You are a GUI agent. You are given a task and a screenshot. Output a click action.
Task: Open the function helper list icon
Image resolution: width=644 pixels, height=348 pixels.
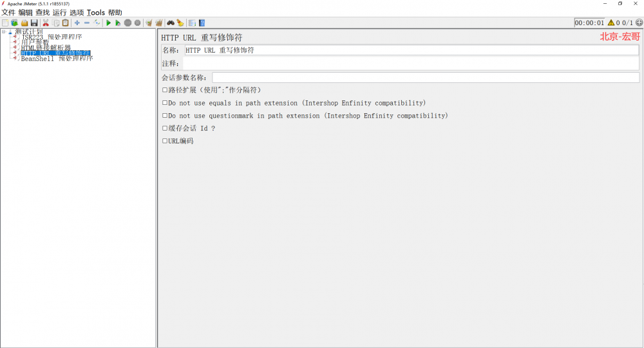[x=192, y=23]
